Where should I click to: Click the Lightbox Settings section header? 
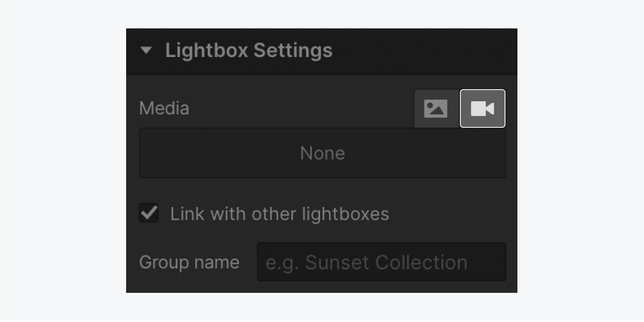click(322, 51)
